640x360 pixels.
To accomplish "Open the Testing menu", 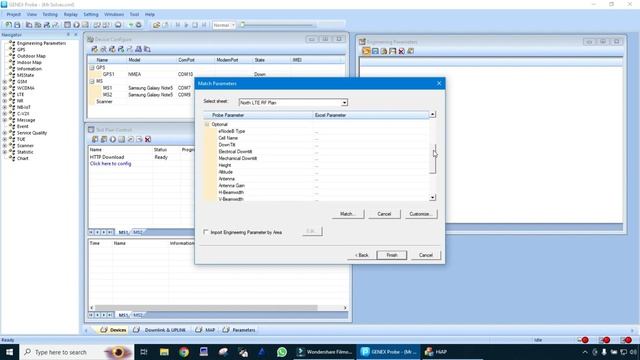I will [x=50, y=14].
